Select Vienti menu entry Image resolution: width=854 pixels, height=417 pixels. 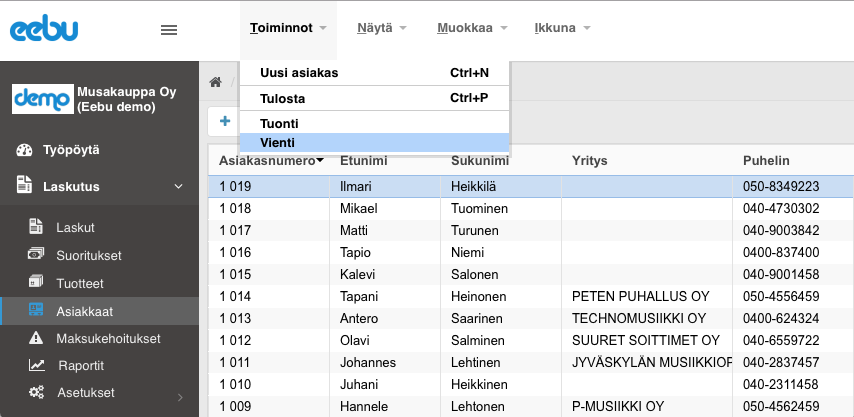[374, 143]
